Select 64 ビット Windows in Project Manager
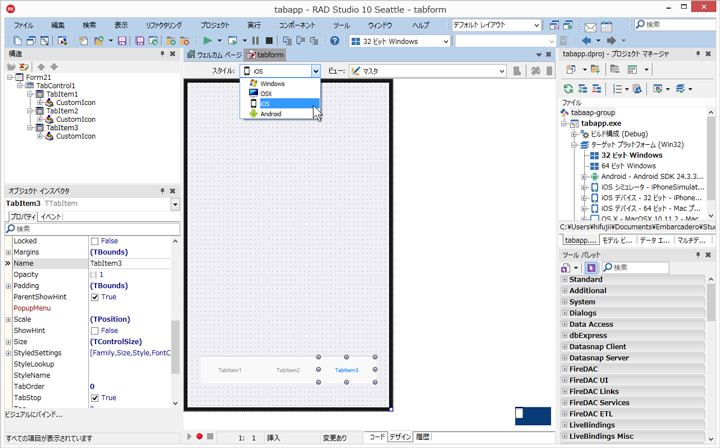 pyautogui.click(x=628, y=166)
